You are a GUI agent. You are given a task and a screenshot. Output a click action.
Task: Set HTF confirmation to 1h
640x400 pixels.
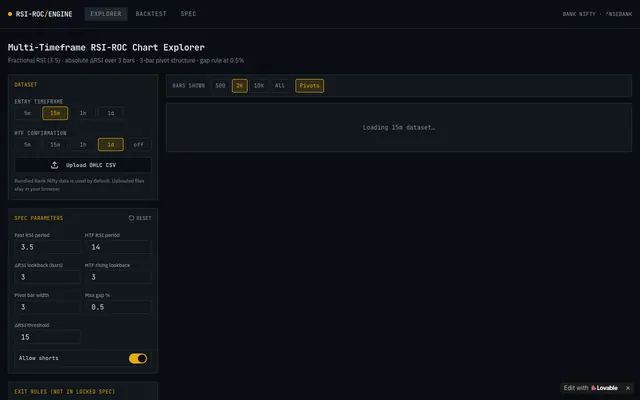(83, 144)
